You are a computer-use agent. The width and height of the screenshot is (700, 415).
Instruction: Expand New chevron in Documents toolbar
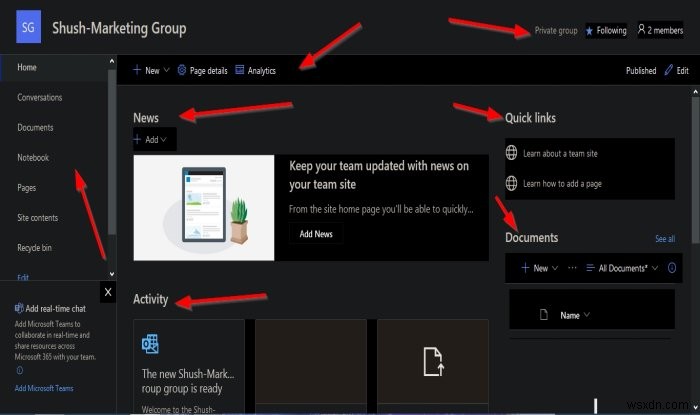click(x=555, y=268)
